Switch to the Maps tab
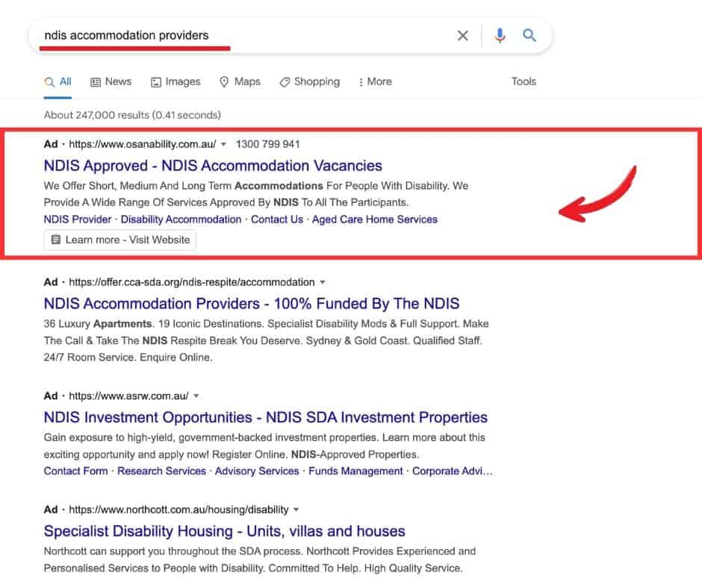 pyautogui.click(x=240, y=82)
